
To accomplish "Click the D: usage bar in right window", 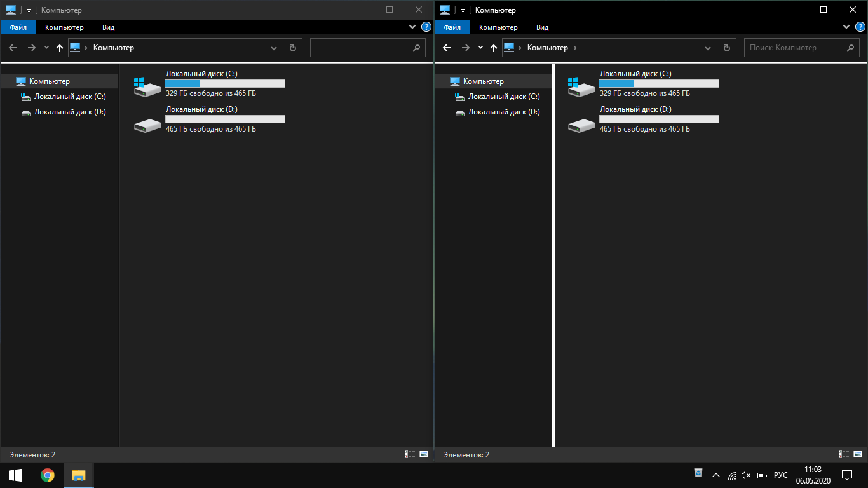I will pyautogui.click(x=659, y=119).
